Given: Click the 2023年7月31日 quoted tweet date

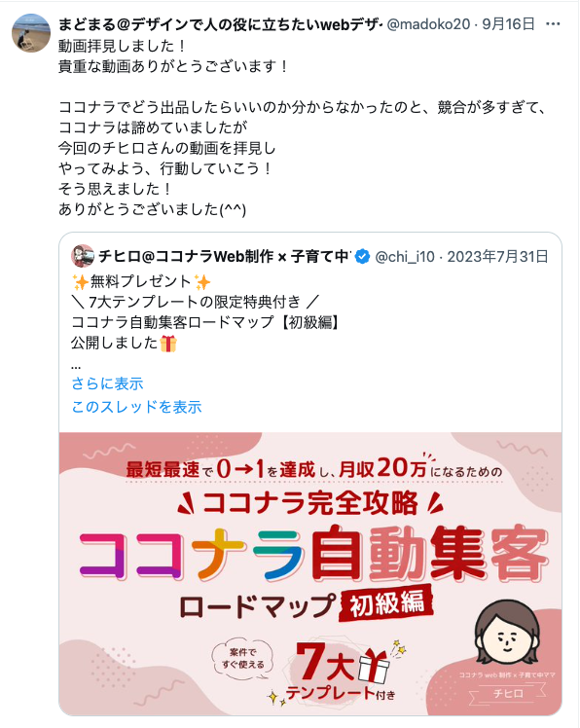Looking at the screenshot, I should click(497, 256).
